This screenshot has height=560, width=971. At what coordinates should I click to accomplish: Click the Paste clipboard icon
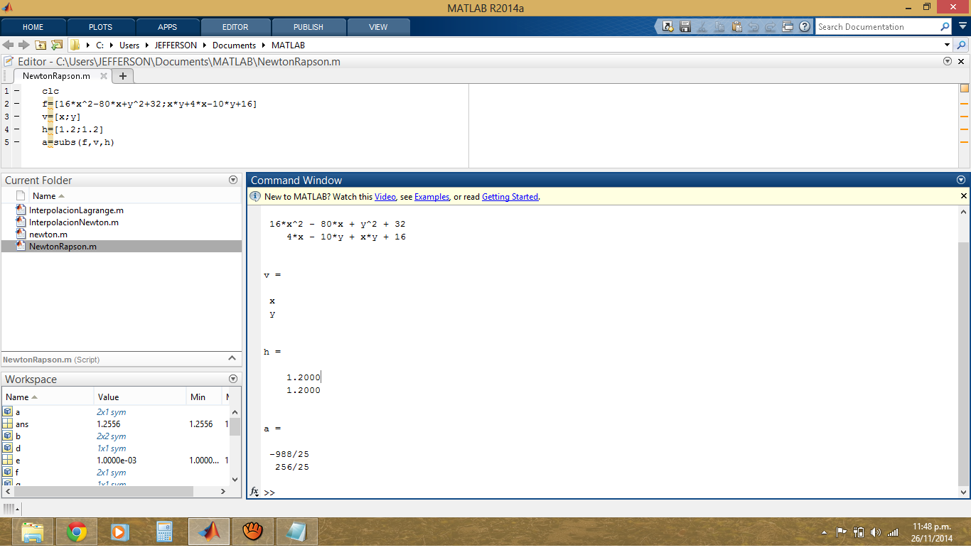[736, 27]
